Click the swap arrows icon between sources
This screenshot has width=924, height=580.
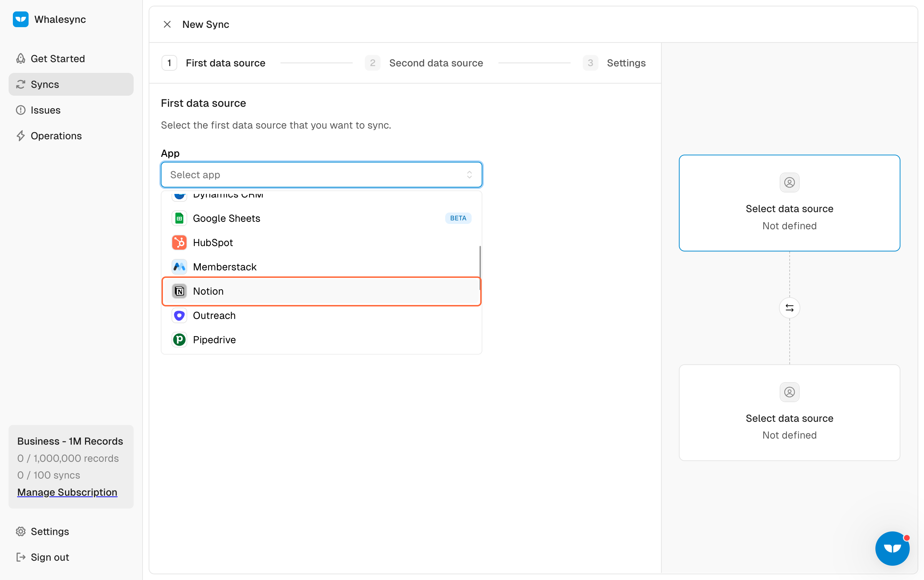click(x=789, y=307)
